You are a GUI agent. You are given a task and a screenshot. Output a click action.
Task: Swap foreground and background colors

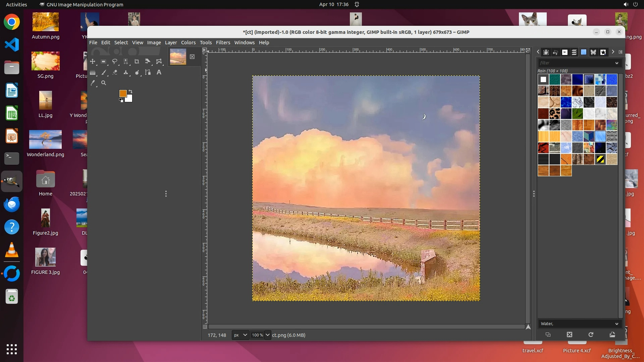click(131, 92)
